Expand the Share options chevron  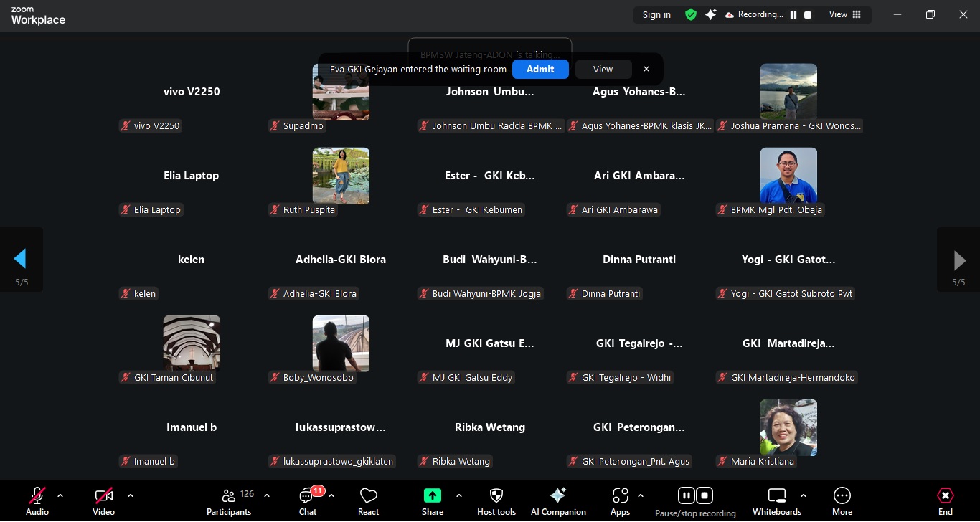coord(459,495)
